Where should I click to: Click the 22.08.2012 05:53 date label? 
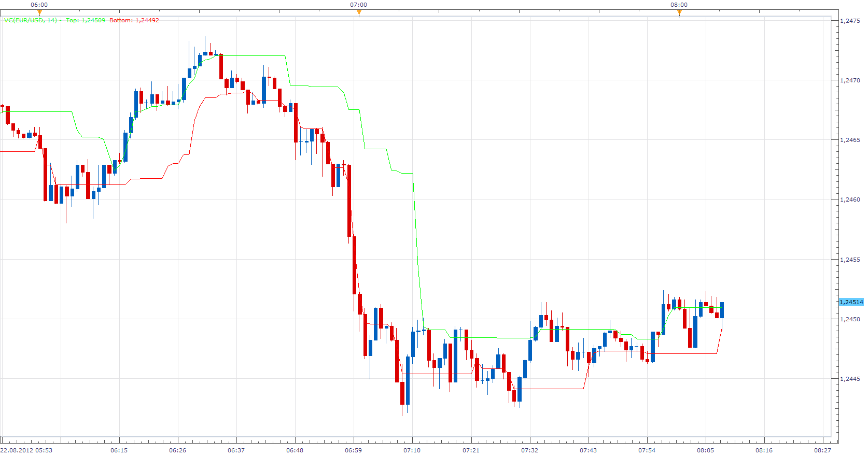point(26,450)
